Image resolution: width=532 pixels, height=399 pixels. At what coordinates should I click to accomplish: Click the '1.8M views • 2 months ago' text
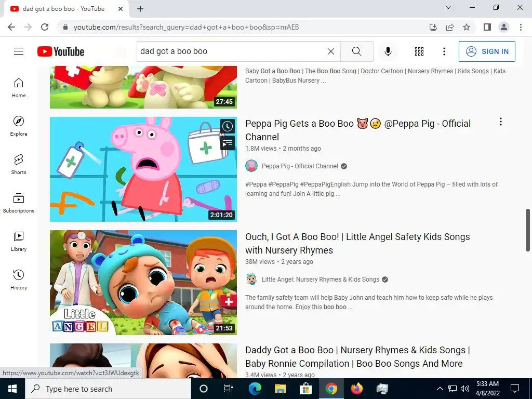pos(283,149)
